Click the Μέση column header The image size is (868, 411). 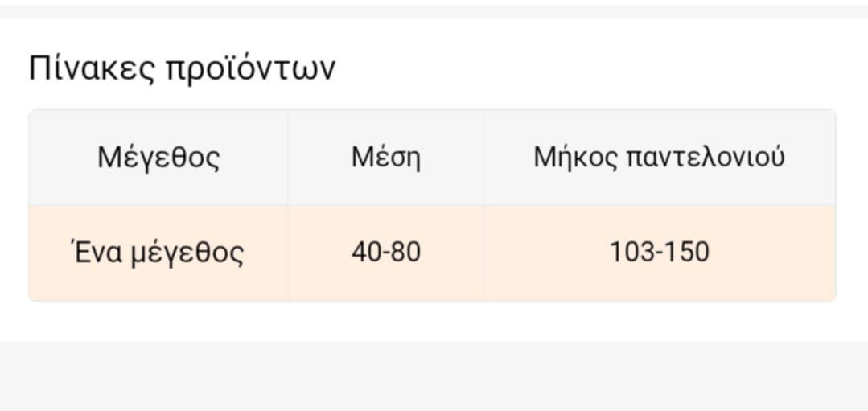pos(385,157)
